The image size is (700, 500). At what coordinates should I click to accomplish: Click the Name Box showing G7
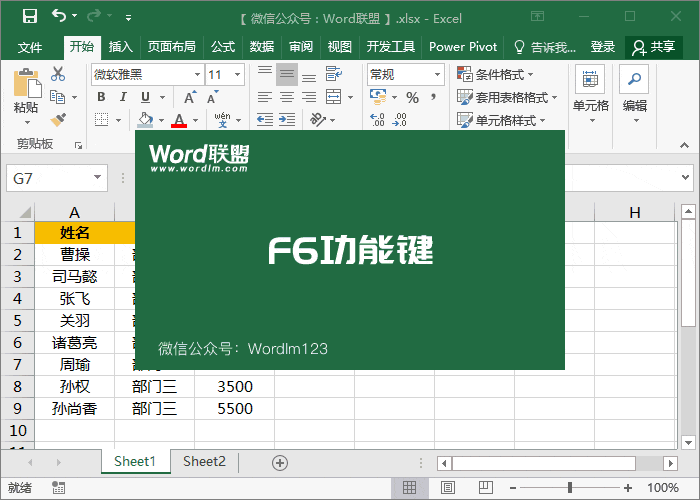[50, 178]
